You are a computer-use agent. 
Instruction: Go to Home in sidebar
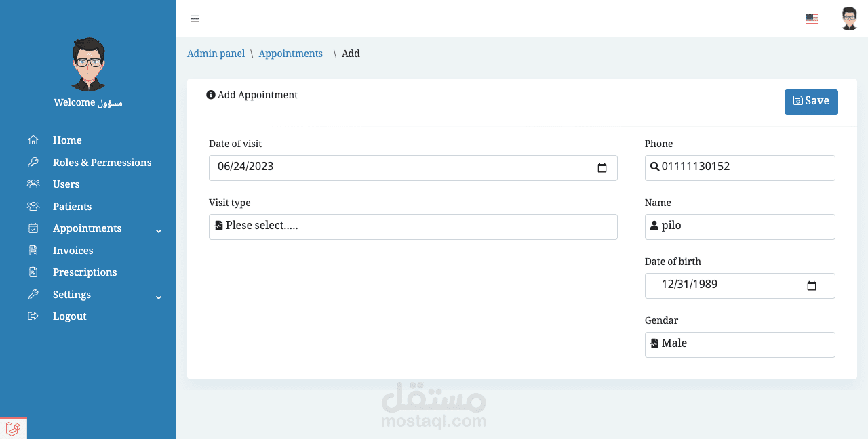(67, 140)
